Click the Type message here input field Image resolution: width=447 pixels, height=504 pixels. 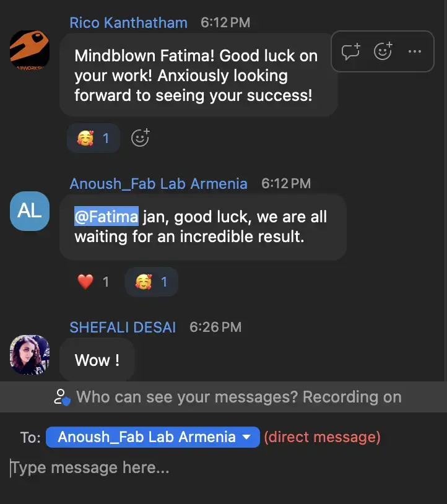click(223, 467)
